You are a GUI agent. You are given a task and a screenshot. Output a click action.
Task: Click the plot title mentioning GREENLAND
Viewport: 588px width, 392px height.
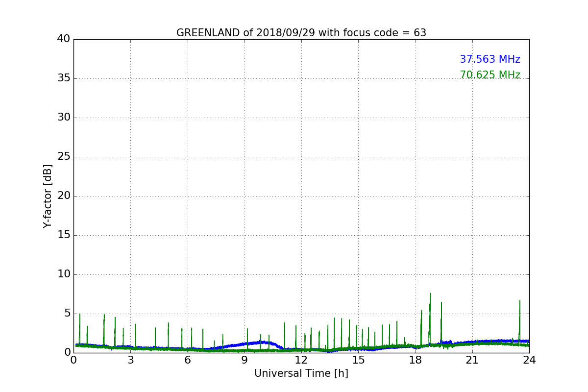301,33
